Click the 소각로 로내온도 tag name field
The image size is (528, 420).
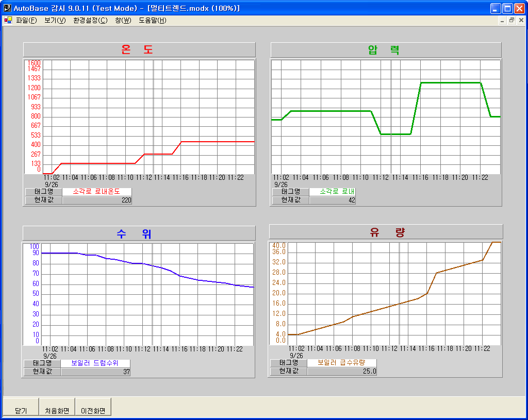tap(96, 191)
